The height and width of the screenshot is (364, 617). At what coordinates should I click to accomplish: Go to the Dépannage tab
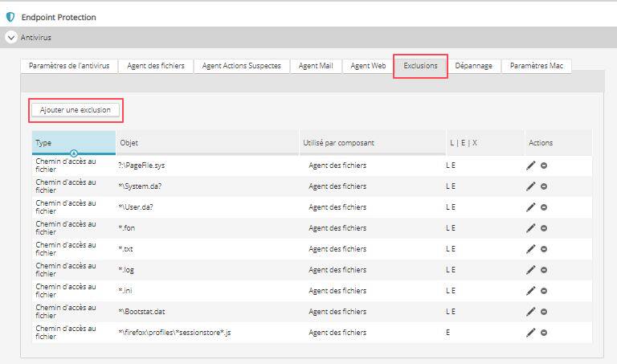click(x=473, y=66)
